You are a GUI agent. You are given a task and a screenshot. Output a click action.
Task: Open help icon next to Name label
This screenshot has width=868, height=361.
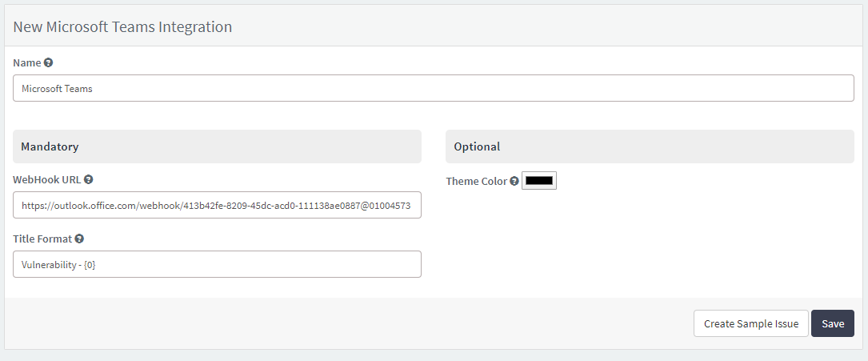pyautogui.click(x=48, y=62)
